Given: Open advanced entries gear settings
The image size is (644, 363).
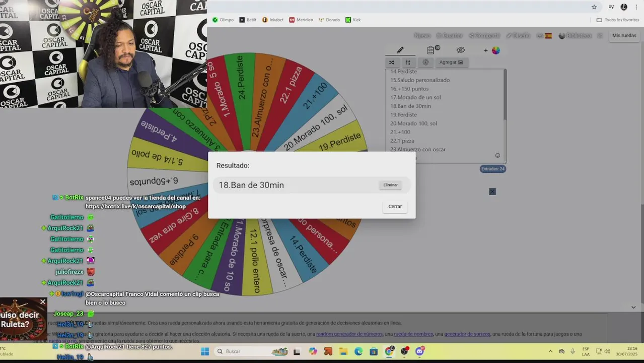Looking at the screenshot, I should (x=425, y=63).
